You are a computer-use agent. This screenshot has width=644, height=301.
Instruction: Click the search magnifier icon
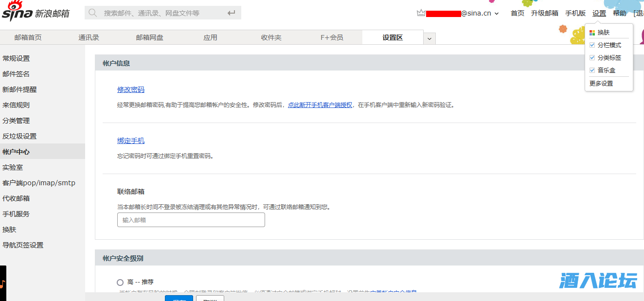tap(92, 13)
